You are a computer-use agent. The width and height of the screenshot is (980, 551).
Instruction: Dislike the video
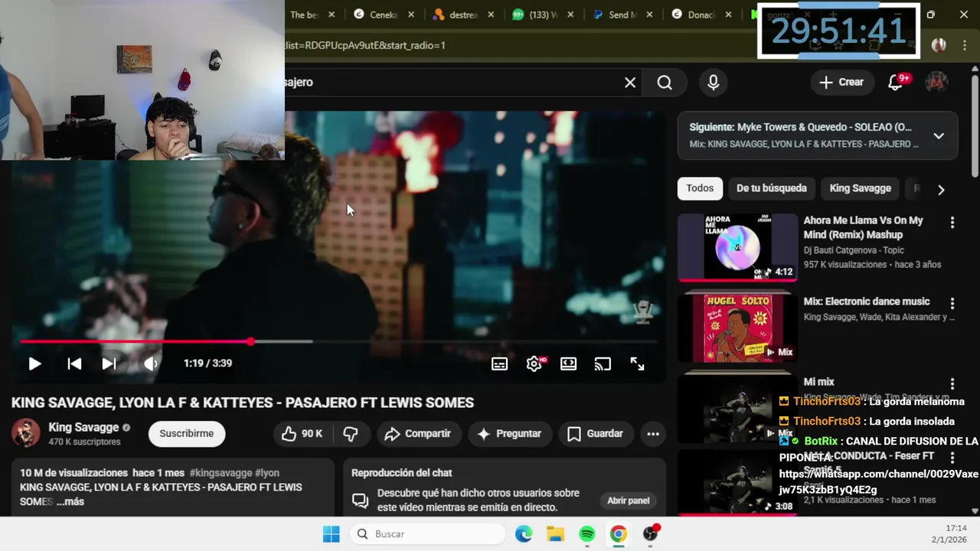pyautogui.click(x=351, y=434)
